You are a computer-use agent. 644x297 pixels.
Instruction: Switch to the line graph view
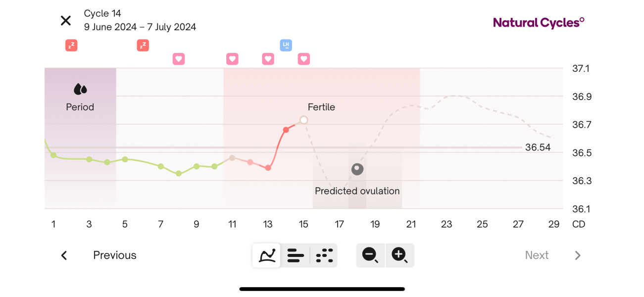[x=267, y=255]
